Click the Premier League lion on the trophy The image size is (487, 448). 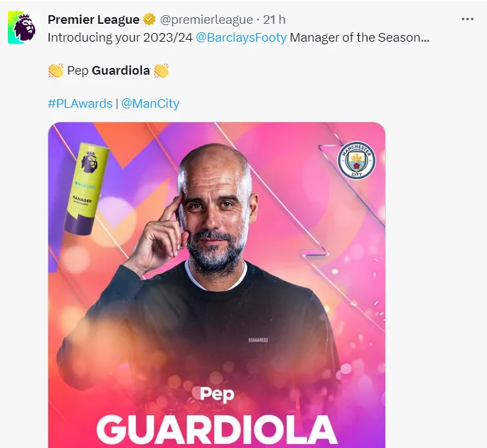[90, 163]
